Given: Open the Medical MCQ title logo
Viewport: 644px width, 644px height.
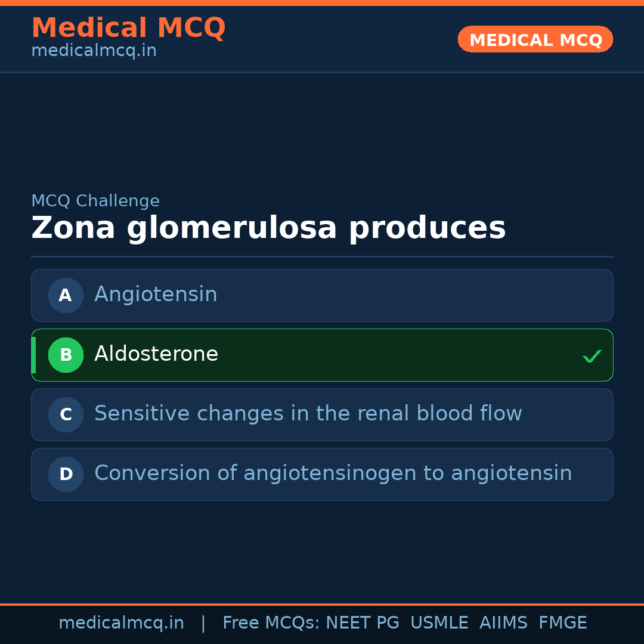Looking at the screenshot, I should click(128, 28).
